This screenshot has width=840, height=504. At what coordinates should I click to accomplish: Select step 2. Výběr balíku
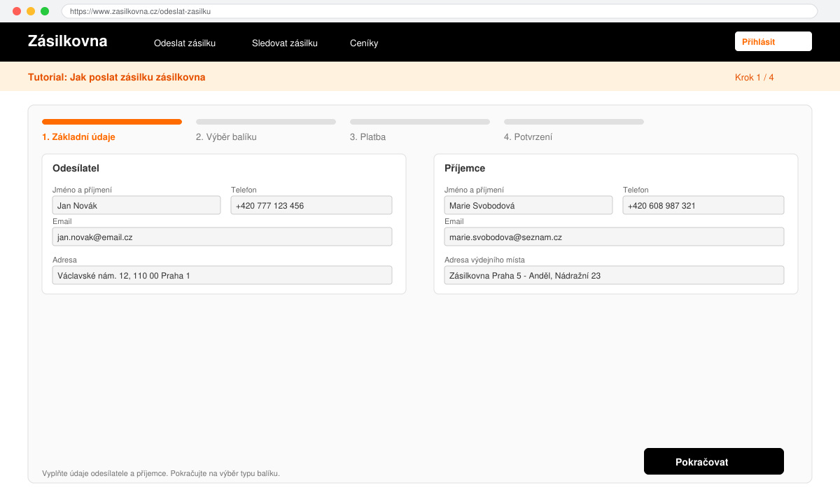pyautogui.click(x=226, y=137)
